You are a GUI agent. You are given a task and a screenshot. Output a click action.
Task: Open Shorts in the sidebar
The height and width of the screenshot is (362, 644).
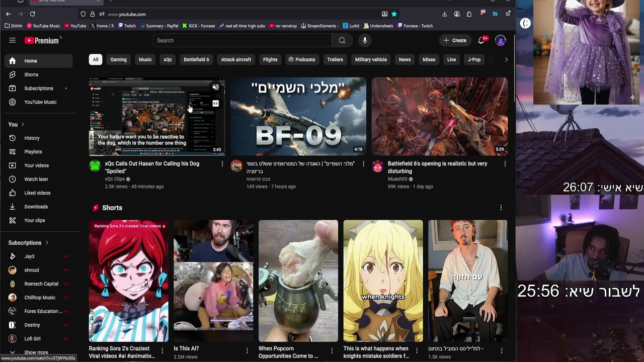click(x=39, y=74)
